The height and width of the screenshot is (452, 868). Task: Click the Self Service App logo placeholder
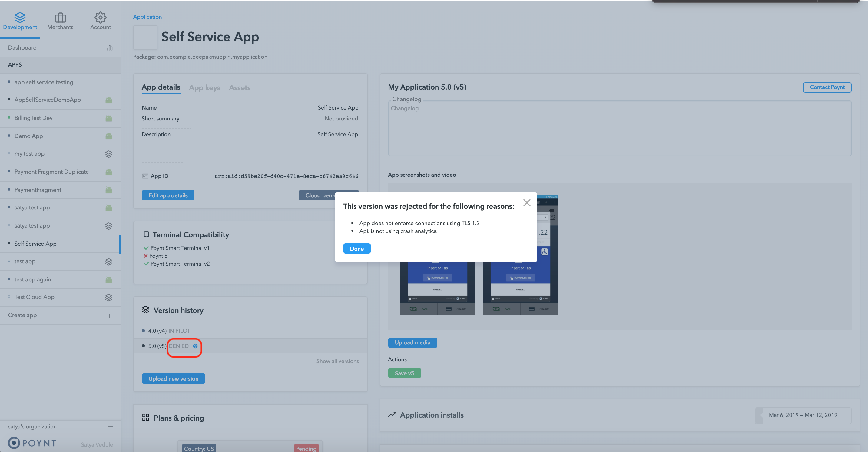pyautogui.click(x=145, y=38)
